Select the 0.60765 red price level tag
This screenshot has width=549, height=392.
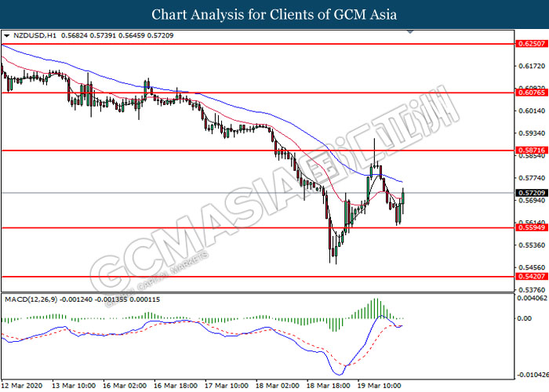click(529, 93)
